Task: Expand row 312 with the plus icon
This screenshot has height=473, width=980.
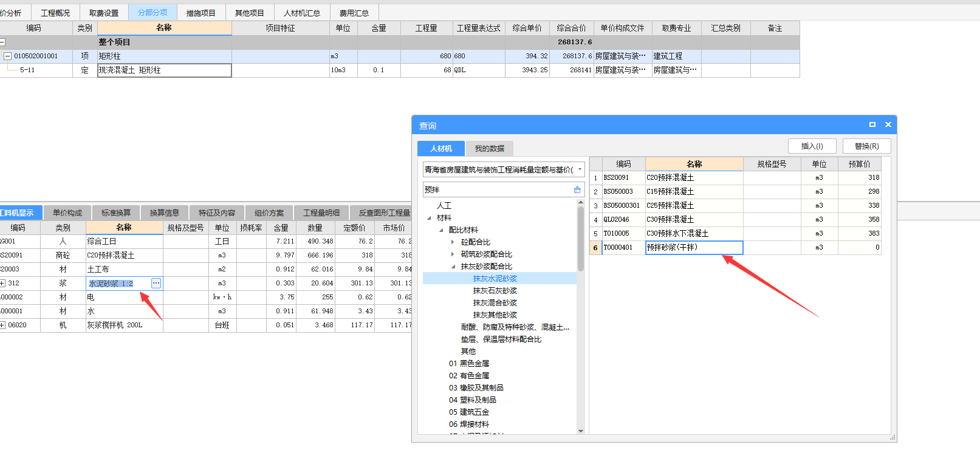Action: point(2,284)
